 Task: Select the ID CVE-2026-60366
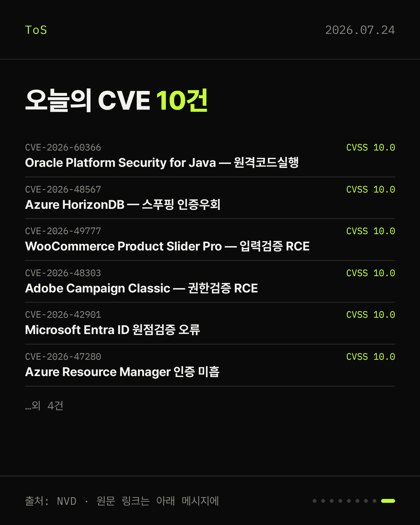pos(63,147)
